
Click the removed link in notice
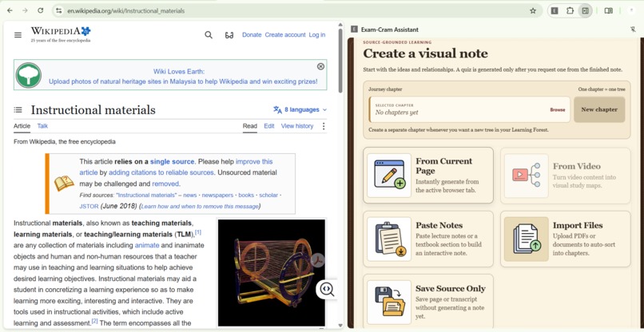165,184
